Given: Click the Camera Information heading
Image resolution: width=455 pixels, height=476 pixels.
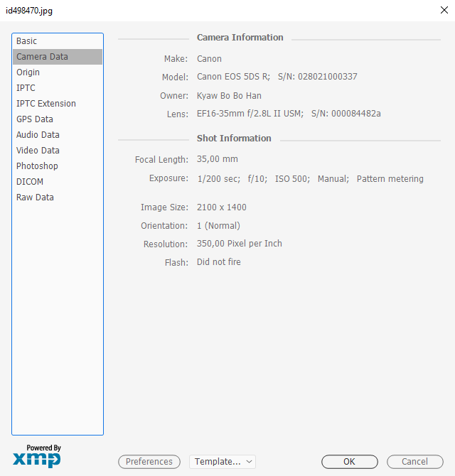Looking at the screenshot, I should pos(240,38).
